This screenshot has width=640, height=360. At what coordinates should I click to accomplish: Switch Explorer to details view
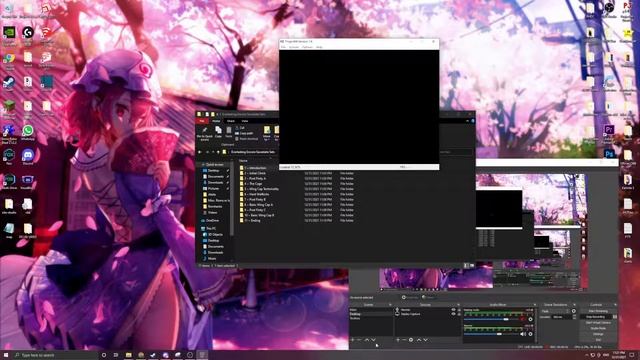[x=466, y=266]
